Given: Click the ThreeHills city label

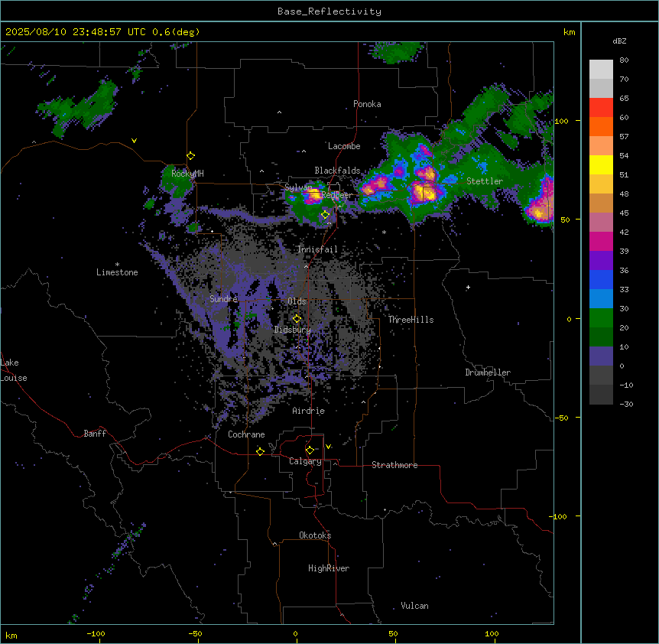Looking at the screenshot, I should click(x=411, y=320).
